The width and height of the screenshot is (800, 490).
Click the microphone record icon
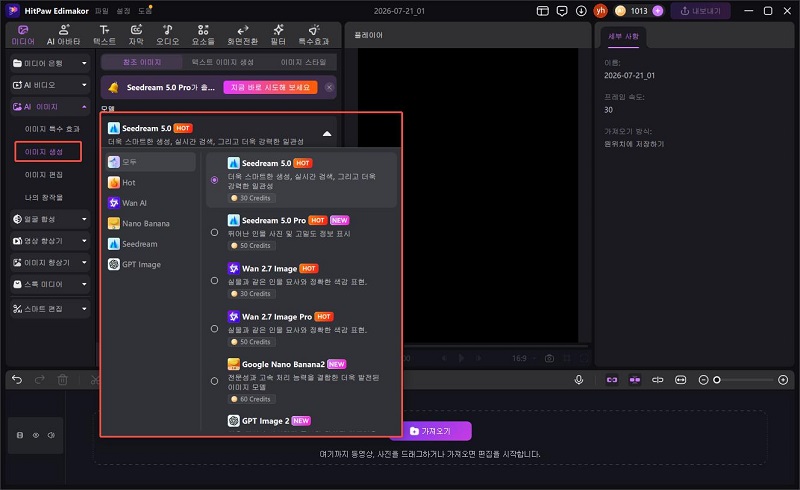pyautogui.click(x=579, y=380)
